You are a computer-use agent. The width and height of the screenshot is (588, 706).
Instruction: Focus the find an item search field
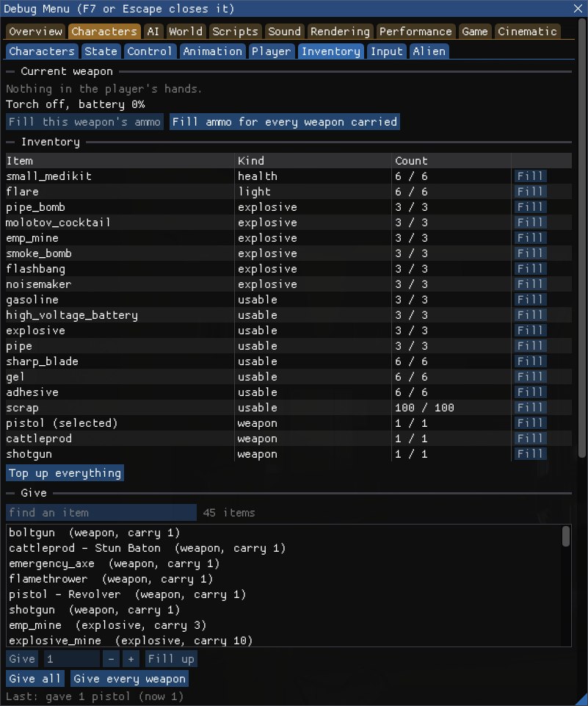click(101, 513)
